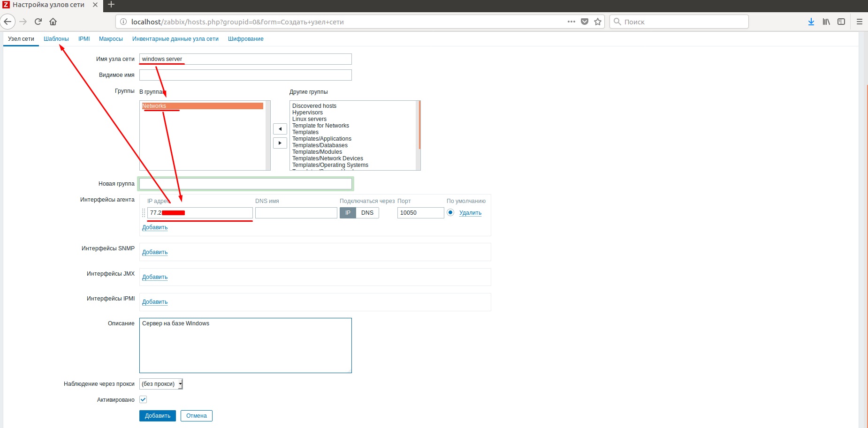The image size is (868, 428).
Task: Click the Отмена button
Action: pos(197,416)
